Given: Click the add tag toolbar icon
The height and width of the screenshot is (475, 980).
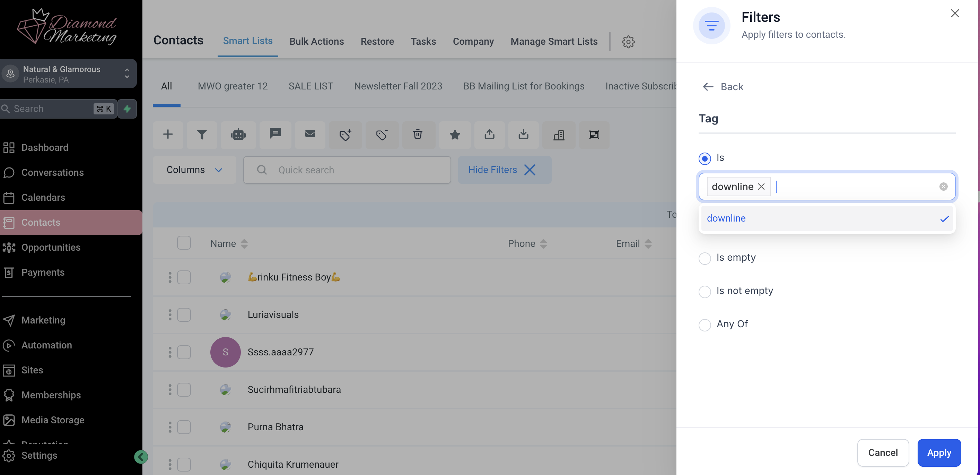Looking at the screenshot, I should (x=345, y=135).
